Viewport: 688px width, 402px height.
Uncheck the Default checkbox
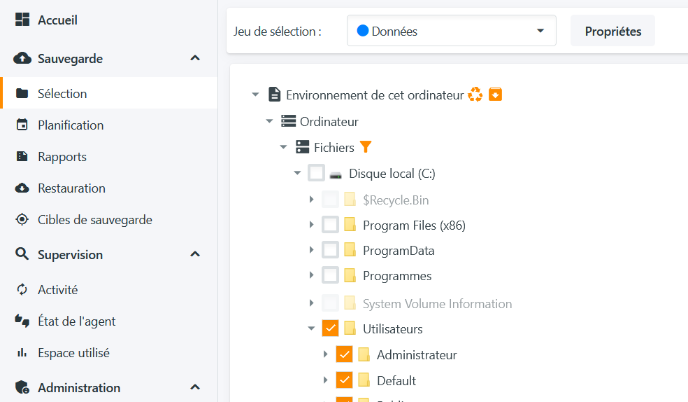[x=344, y=380]
